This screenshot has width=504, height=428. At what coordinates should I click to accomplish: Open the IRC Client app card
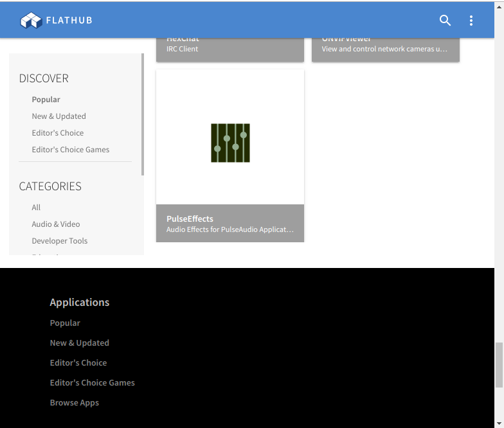click(x=230, y=49)
